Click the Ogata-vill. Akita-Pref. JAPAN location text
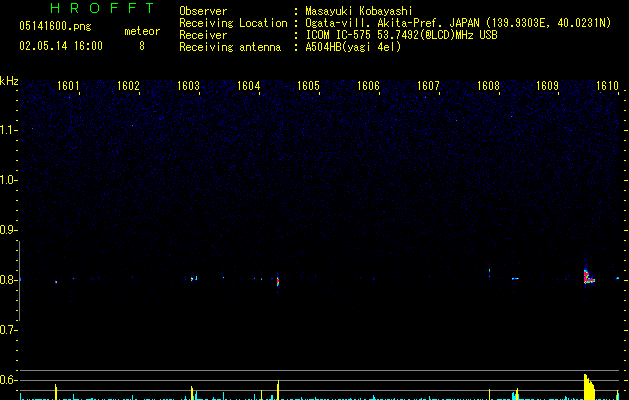 click(x=458, y=23)
